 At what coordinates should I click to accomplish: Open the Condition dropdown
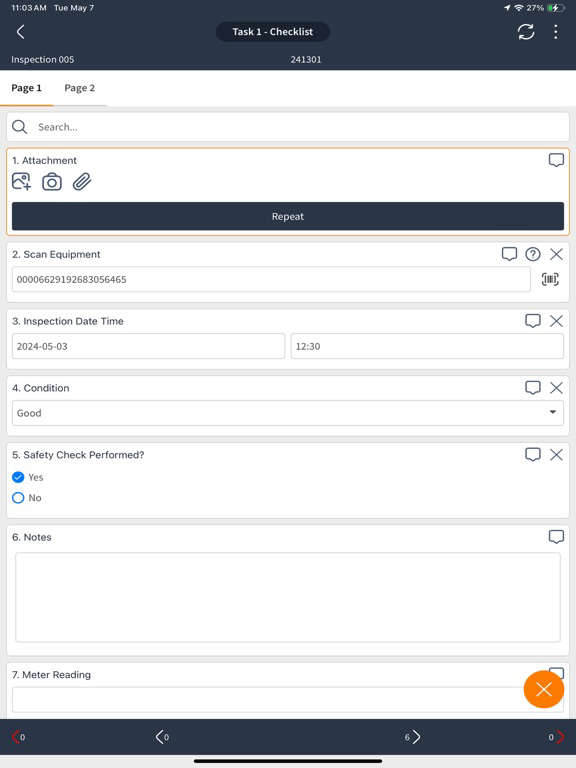tap(288, 413)
